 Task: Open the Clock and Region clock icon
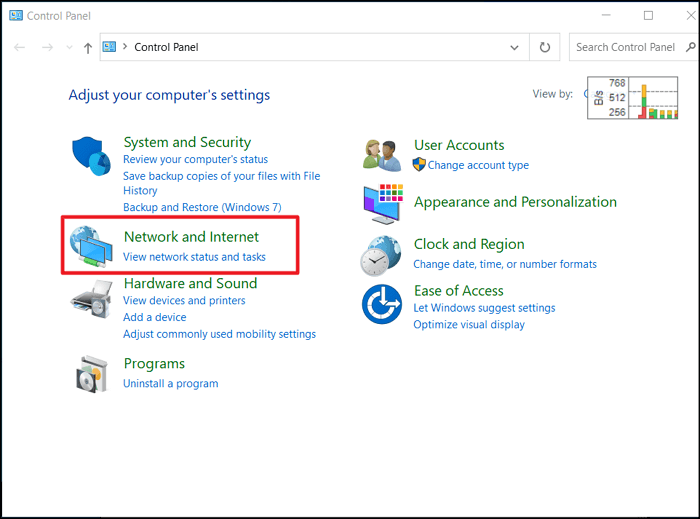point(381,256)
